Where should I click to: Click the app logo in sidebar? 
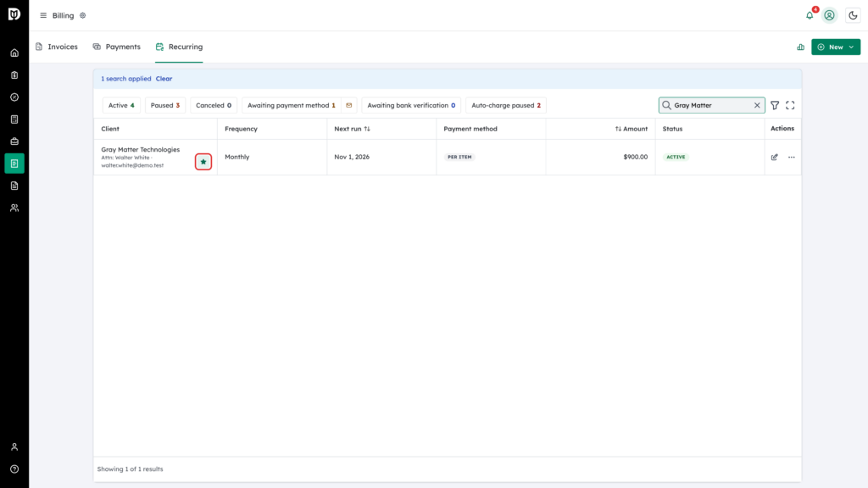pyautogui.click(x=14, y=14)
